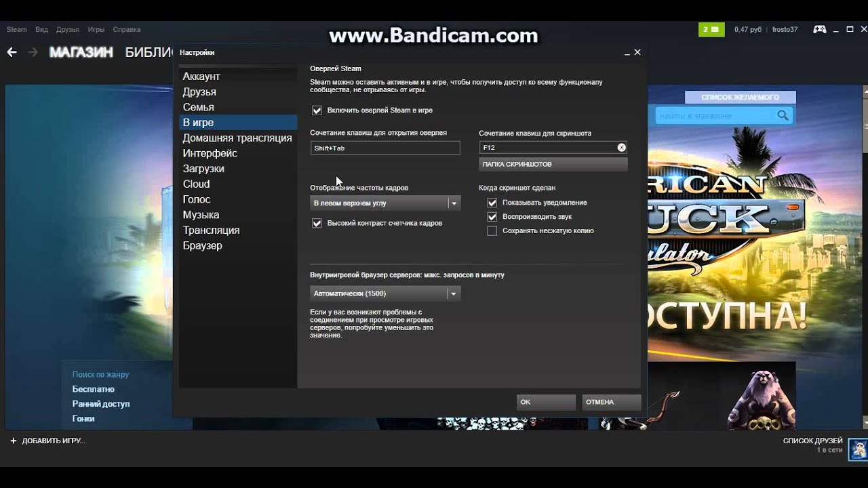Select В игре settings category
This screenshot has width=868, height=488.
(x=237, y=123)
